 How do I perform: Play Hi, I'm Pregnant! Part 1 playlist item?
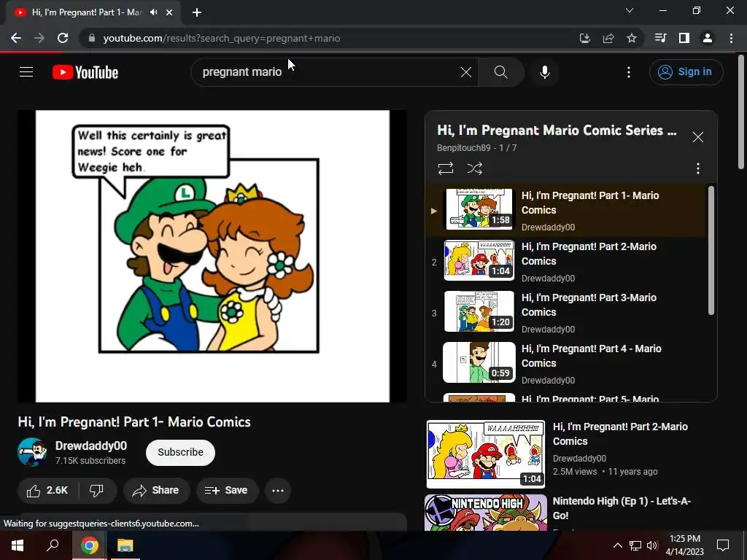pos(565,210)
